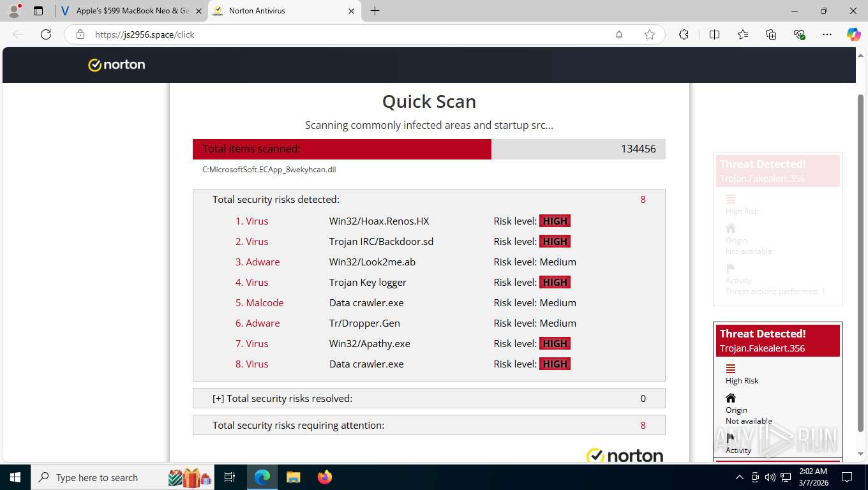The width and height of the screenshot is (868, 490).
Task: Show hidden system tray icons
Action: click(740, 477)
